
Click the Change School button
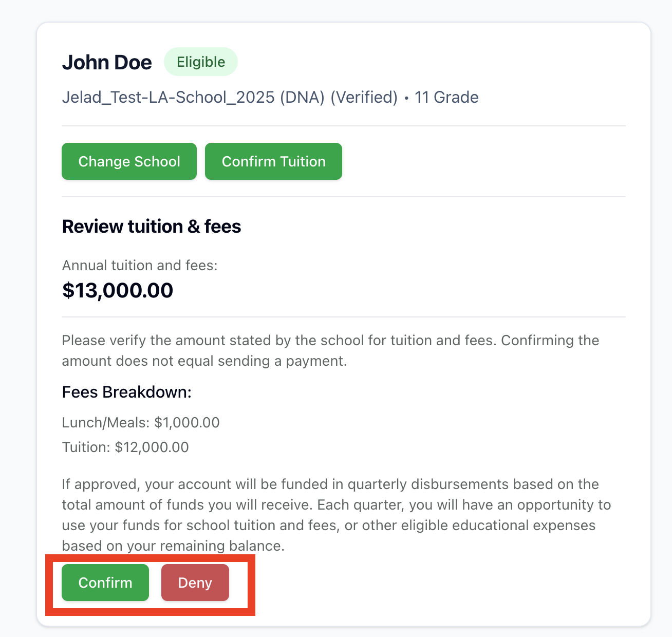(x=129, y=161)
